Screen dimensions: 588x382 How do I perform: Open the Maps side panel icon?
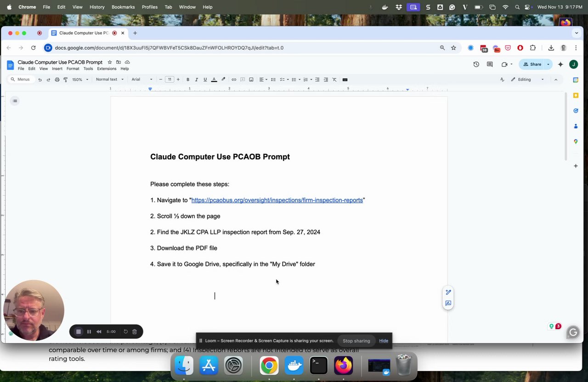click(x=576, y=141)
